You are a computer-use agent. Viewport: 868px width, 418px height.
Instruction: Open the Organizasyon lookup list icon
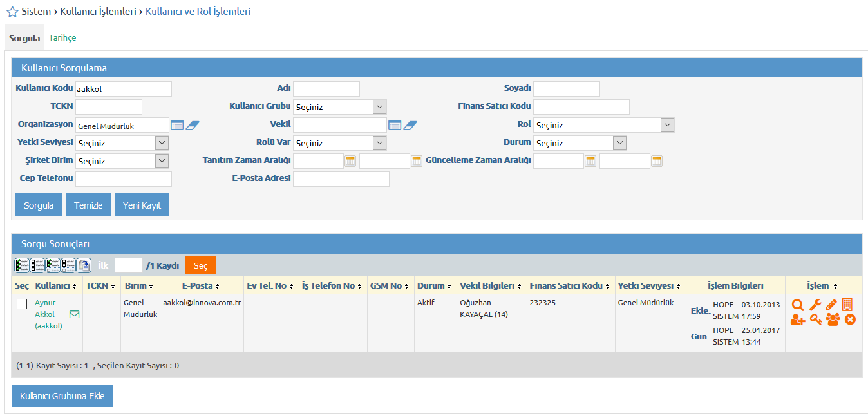177,125
